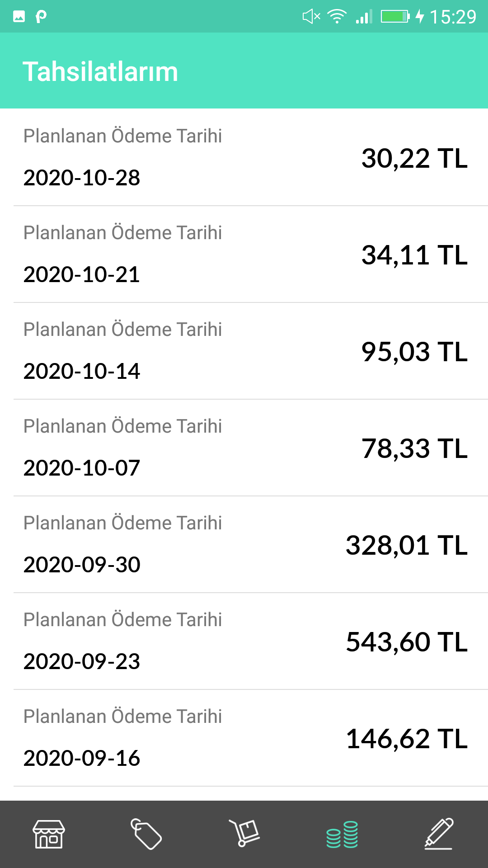Viewport: 488px width, 868px height.
Task: Open the store tab icon
Action: pos(49,834)
